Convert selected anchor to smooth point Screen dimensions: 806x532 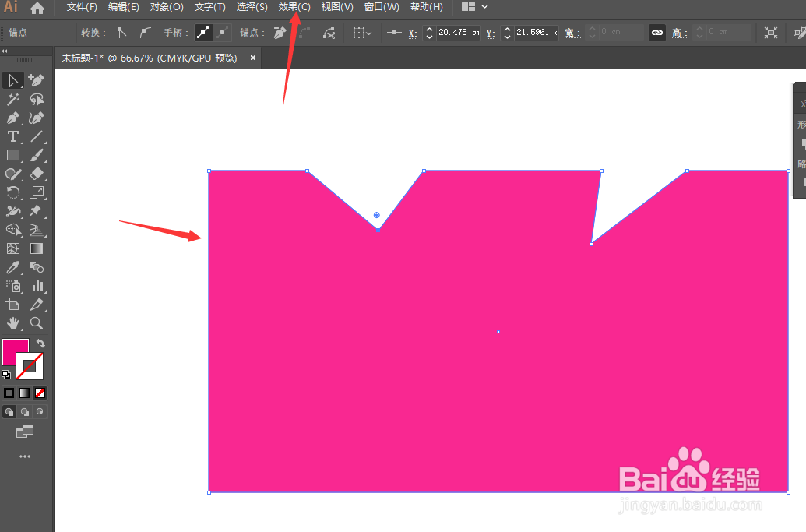(145, 33)
